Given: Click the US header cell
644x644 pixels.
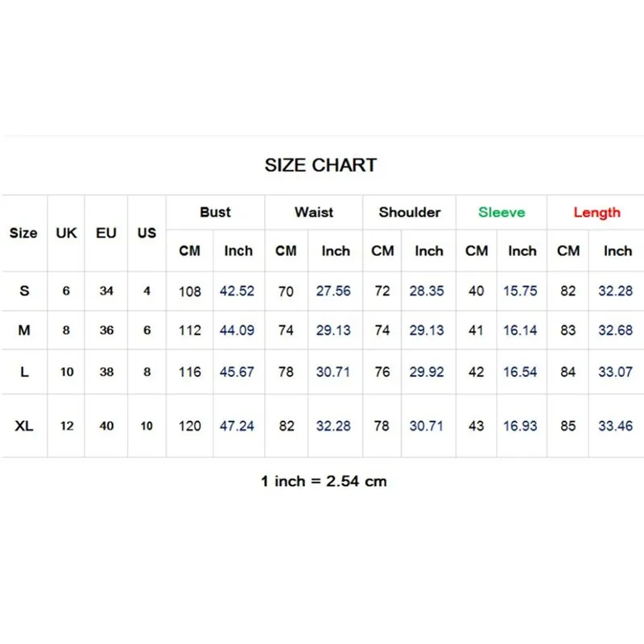Looking at the screenshot, I should click(x=147, y=233).
